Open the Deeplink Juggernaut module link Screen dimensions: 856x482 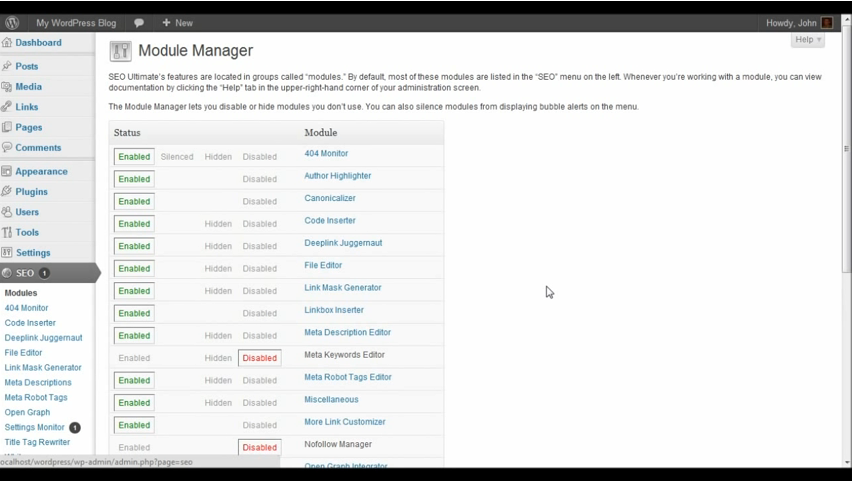[343, 243]
